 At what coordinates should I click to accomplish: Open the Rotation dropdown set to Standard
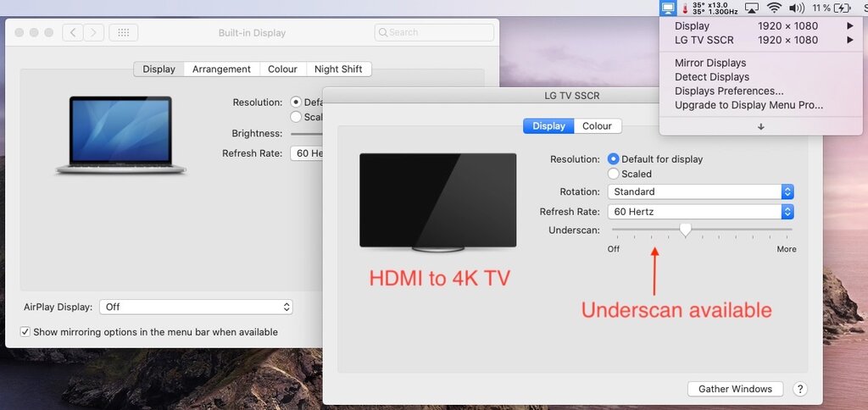(701, 192)
